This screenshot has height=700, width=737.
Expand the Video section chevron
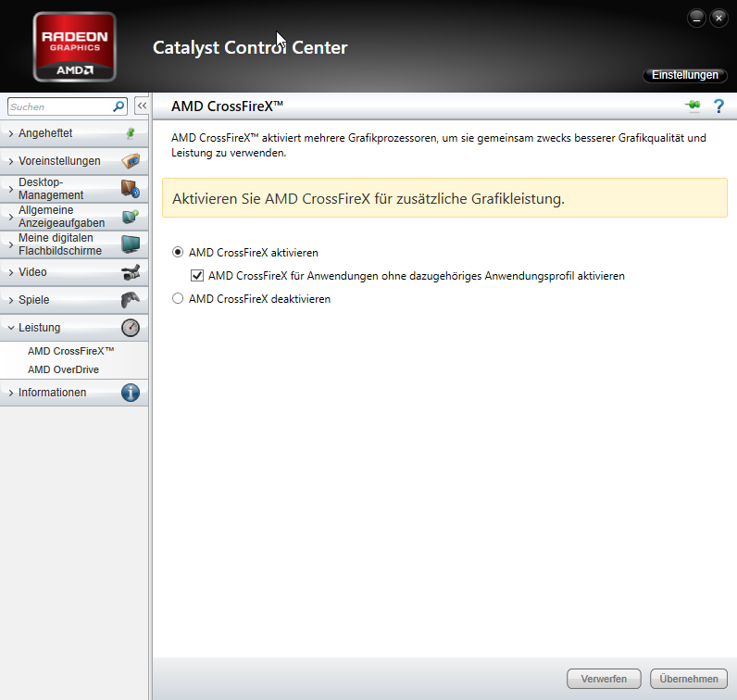pos(11,272)
